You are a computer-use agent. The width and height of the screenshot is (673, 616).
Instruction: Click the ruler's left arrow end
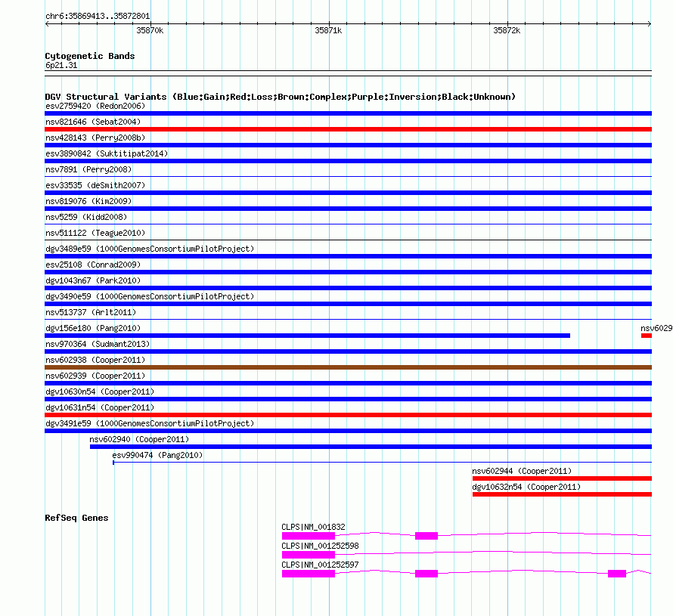47,23
